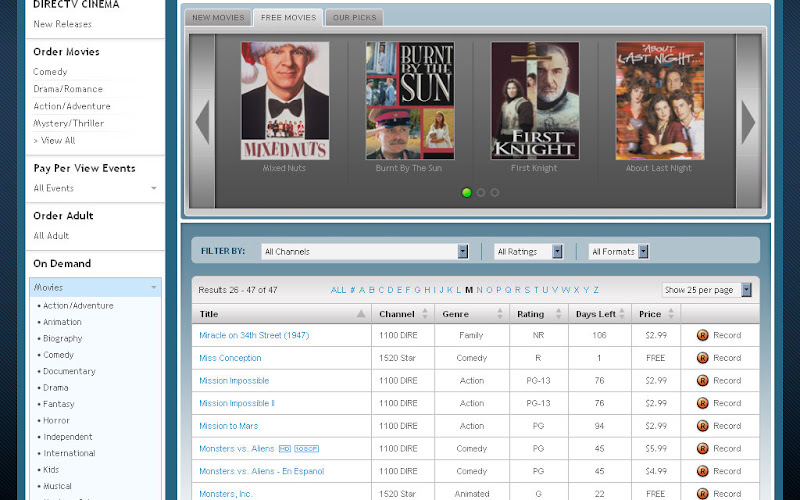The width and height of the screenshot is (800, 500).
Task: Select second carousel page dot
Action: point(481,192)
